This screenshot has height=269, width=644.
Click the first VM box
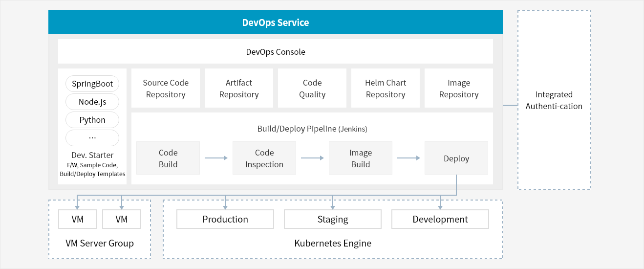(x=77, y=219)
